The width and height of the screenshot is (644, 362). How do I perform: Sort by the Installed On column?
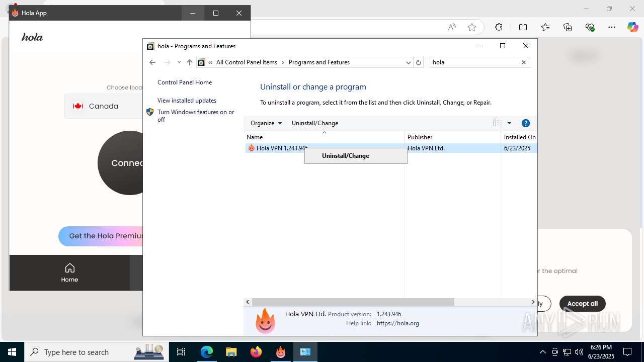519,137
